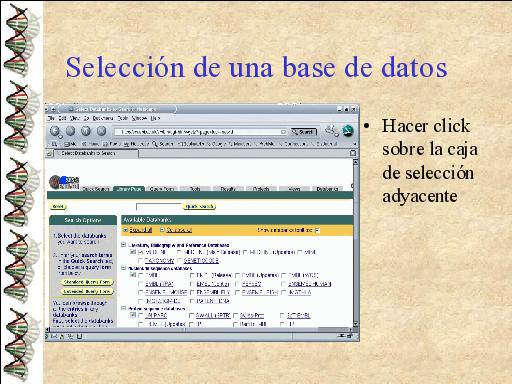Collapse the Literature, Bibliography and Reference group
Image resolution: width=512 pixels, height=384 pixels.
tap(124, 245)
